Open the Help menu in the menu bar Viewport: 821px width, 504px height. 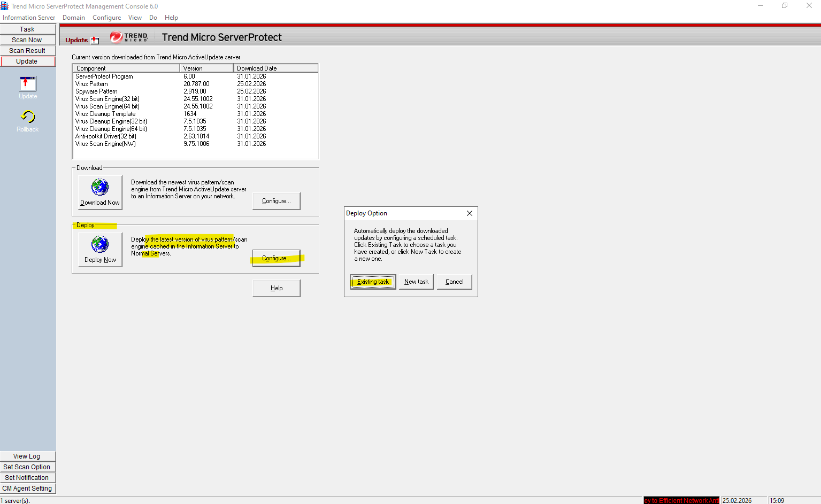click(171, 18)
